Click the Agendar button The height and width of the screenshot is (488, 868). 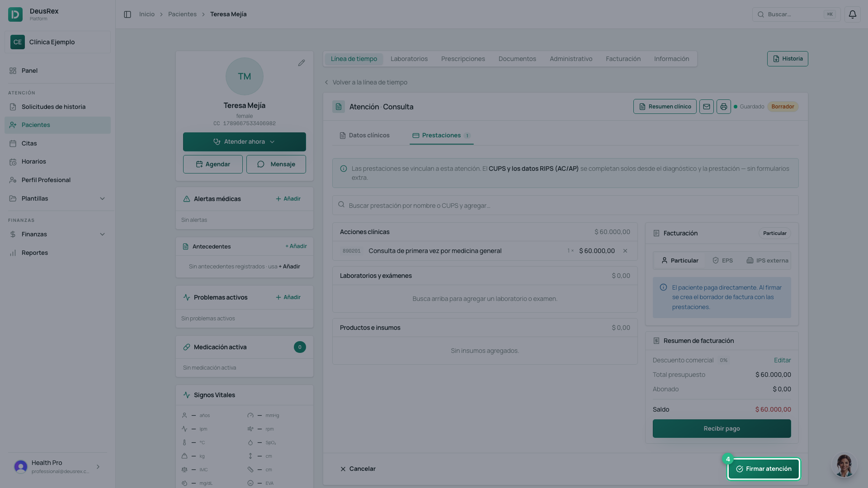213,164
